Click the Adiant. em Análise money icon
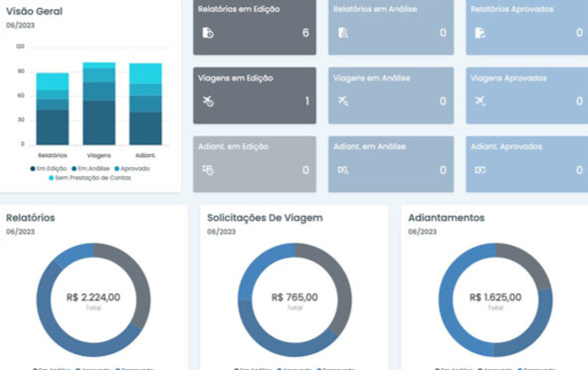This screenshot has width=588, height=370. (343, 170)
